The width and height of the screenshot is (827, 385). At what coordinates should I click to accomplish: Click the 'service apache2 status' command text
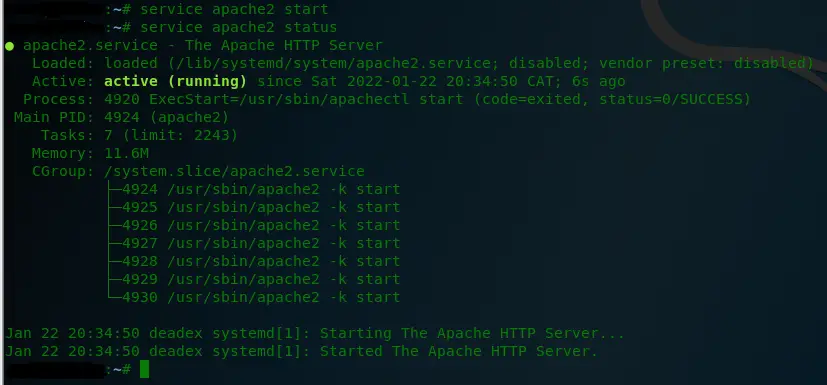(x=238, y=27)
